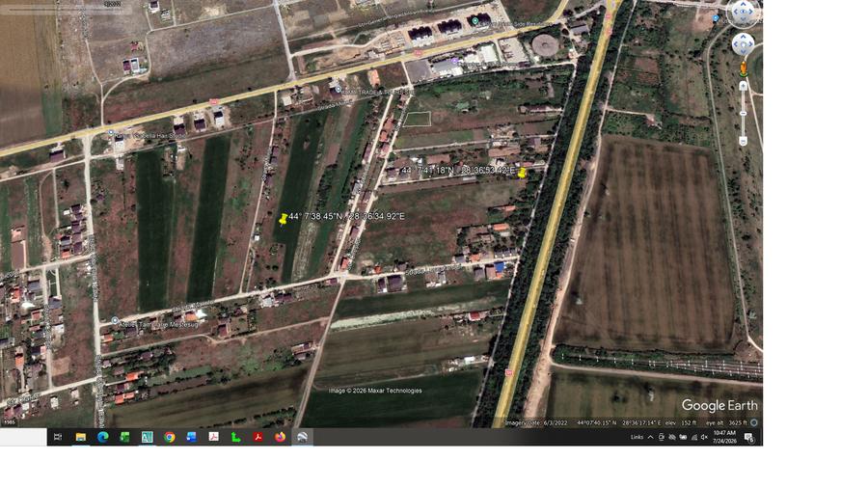868x488 pixels.
Task: Click the elev 152 ft readout
Action: (681, 422)
